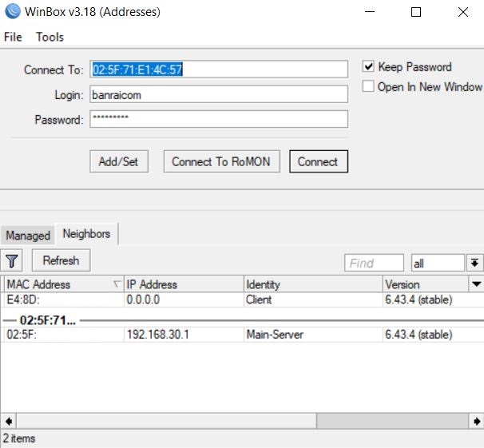Image resolution: width=484 pixels, height=448 pixels.
Task: Enable Open In New Window checkbox
Action: click(x=368, y=86)
